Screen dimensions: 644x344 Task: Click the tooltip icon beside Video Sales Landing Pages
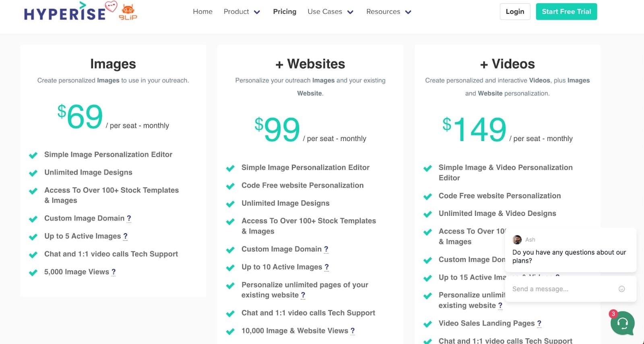[x=539, y=323]
